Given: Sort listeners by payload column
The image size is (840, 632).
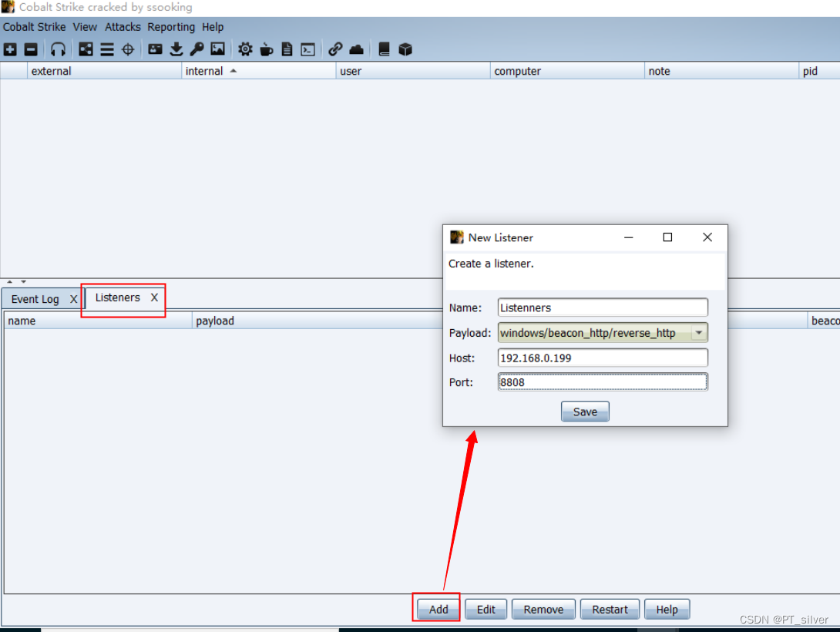Looking at the screenshot, I should coord(318,321).
